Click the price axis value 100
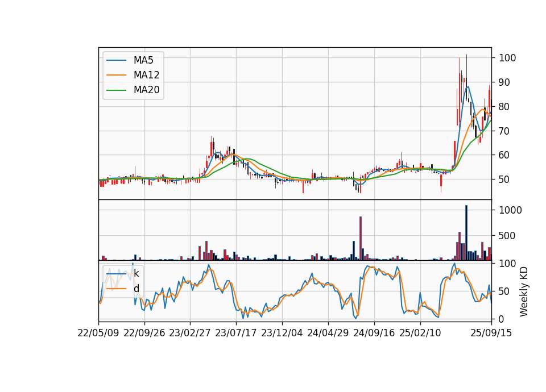Image resolution: width=546 pixels, height=392 pixels. [x=507, y=58]
